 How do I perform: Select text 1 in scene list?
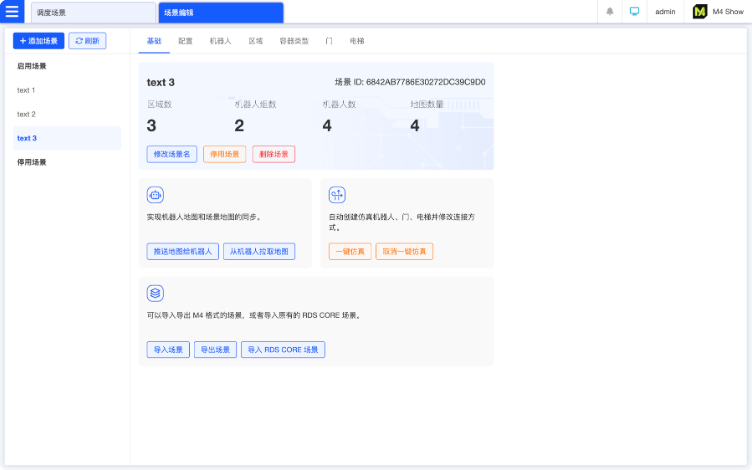tap(26, 90)
